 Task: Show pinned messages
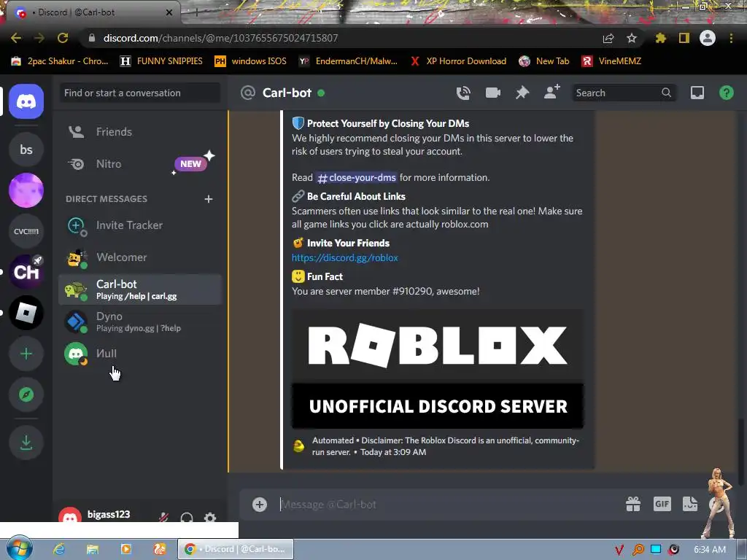(522, 93)
